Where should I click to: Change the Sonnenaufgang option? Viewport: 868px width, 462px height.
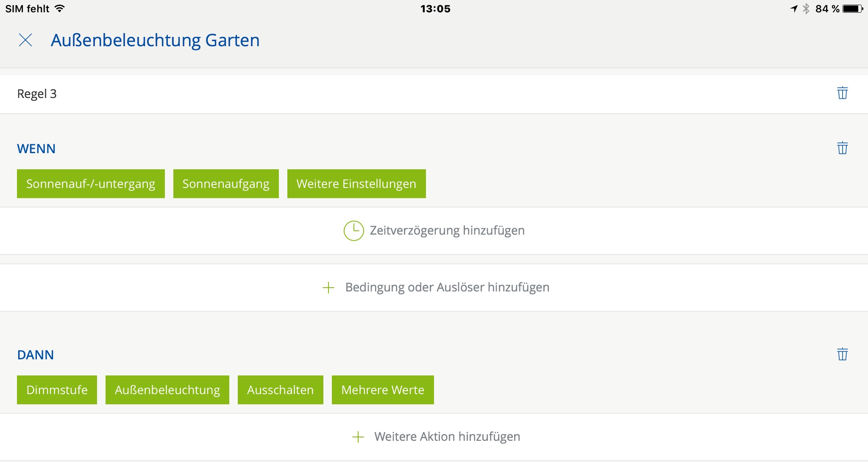click(x=226, y=184)
